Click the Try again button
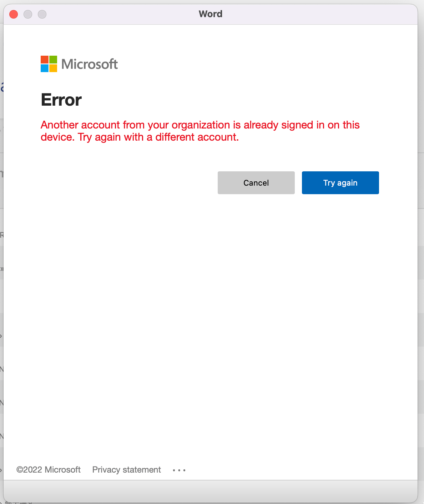The image size is (424, 504). [x=340, y=182]
